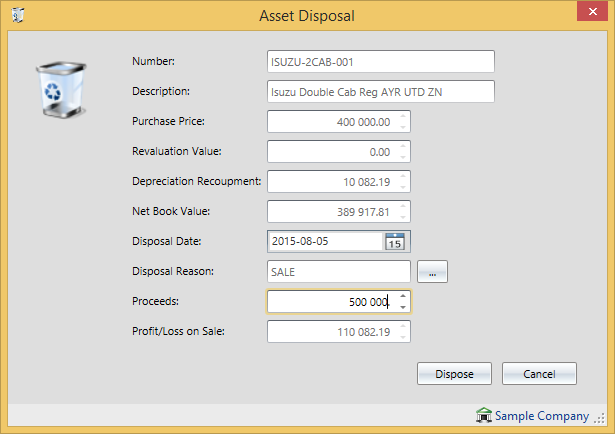The image size is (615, 434).
Task: Cancel the asset disposal dialog
Action: click(x=539, y=373)
